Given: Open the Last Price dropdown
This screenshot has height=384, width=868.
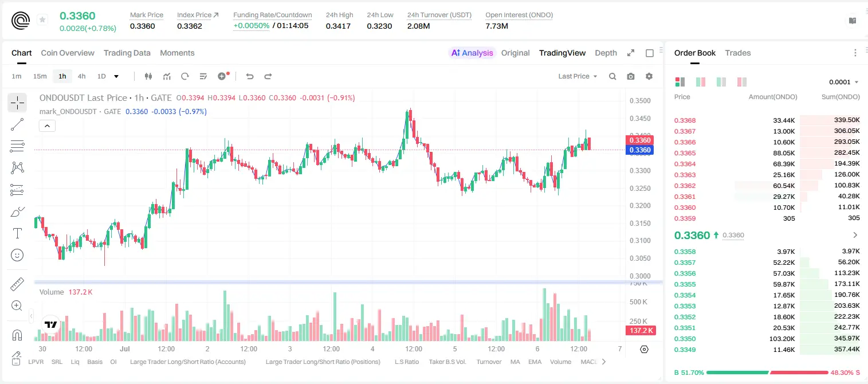Looking at the screenshot, I should 578,76.
